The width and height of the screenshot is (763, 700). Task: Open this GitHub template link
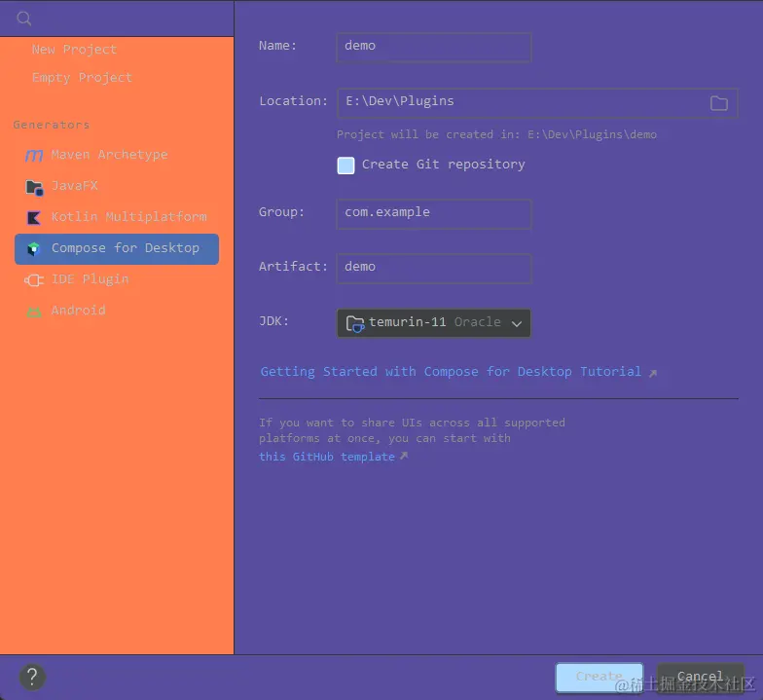click(x=327, y=457)
